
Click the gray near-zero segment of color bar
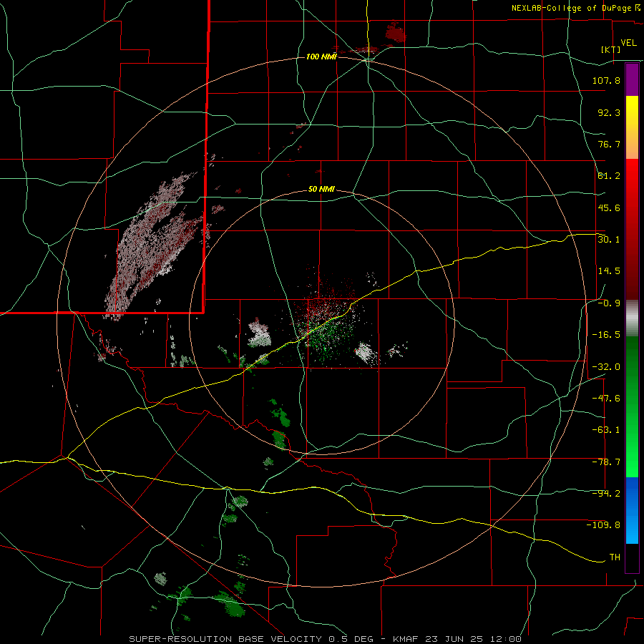coord(632,318)
